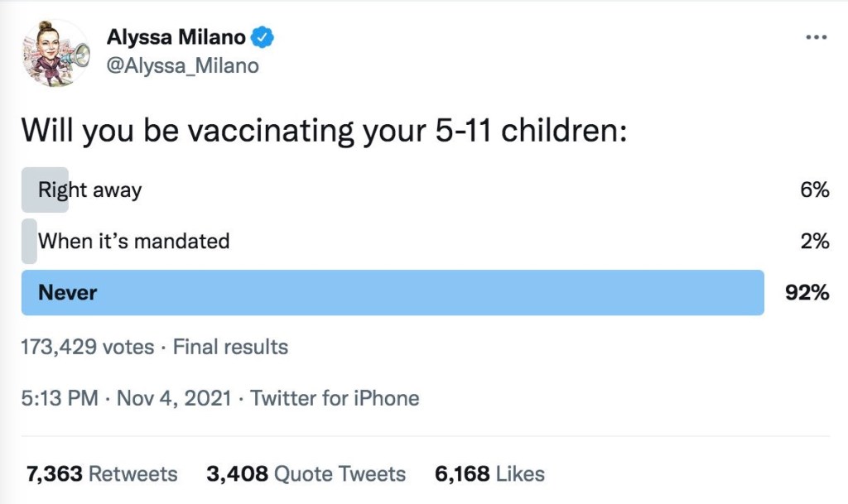Click the 2% result label
This screenshot has height=504, width=848.
coord(814,242)
